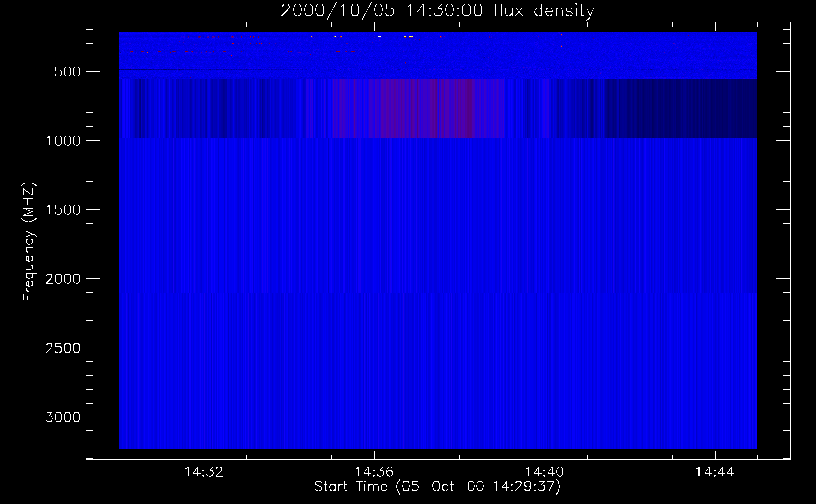816x504 pixels.
Task: Click the 2500 frequency tick label
Action: point(63,348)
